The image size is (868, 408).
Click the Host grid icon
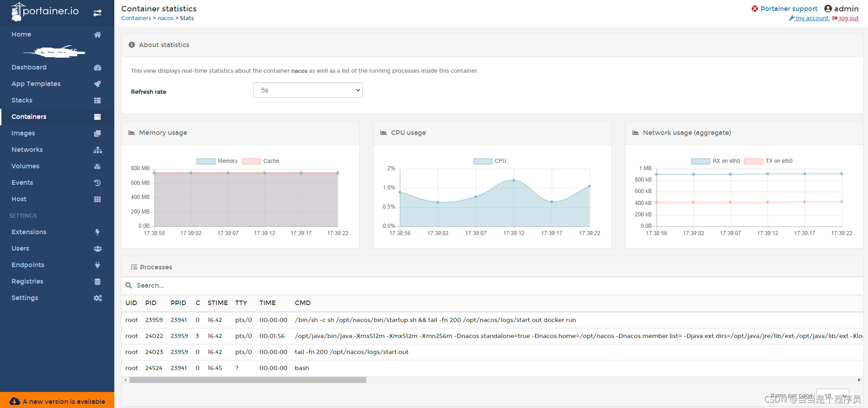[x=97, y=199]
